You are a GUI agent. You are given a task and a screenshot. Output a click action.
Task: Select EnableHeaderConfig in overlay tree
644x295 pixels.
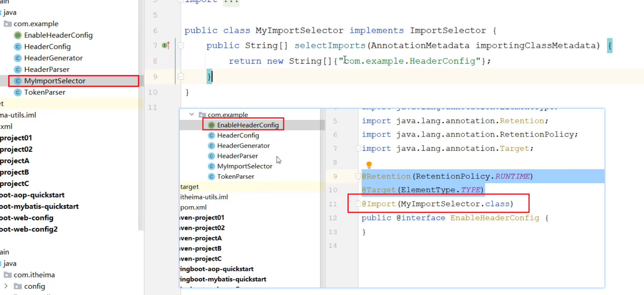coord(248,125)
